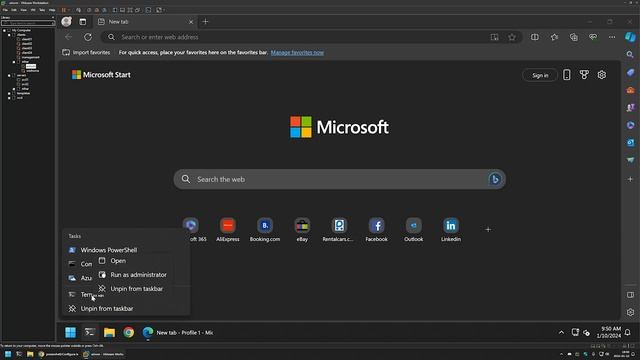Open the VMware File menu
The image size is (640, 360).
click(x=5, y=10)
